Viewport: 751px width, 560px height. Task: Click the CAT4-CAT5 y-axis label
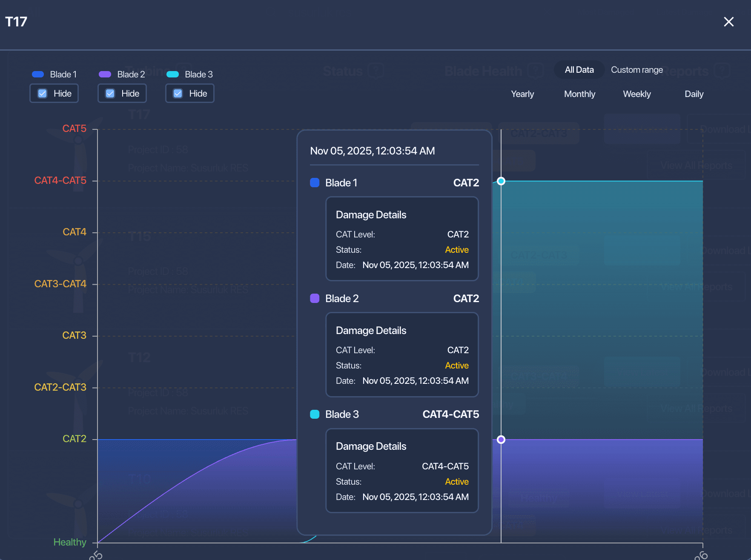point(60,180)
